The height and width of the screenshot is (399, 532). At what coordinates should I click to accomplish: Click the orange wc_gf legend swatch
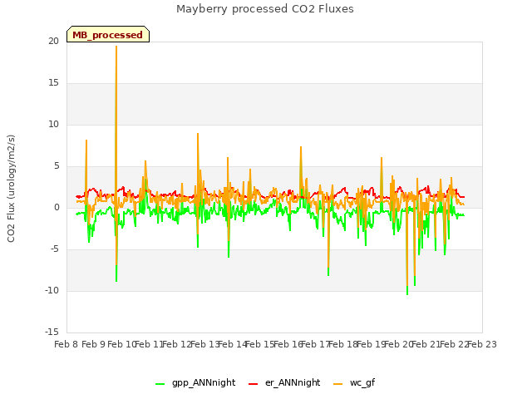338,384
